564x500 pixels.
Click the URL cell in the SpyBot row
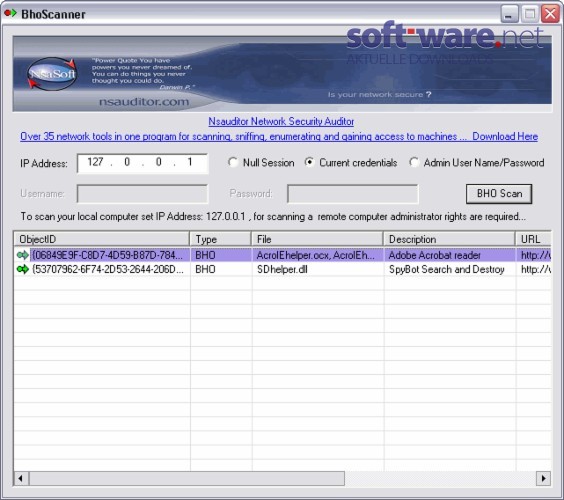(535, 269)
